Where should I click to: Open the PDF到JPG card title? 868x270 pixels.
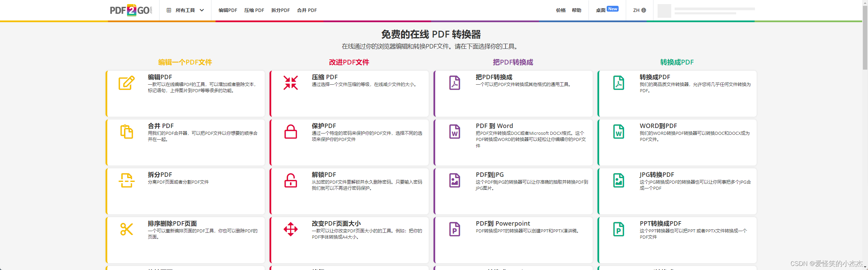point(490,175)
